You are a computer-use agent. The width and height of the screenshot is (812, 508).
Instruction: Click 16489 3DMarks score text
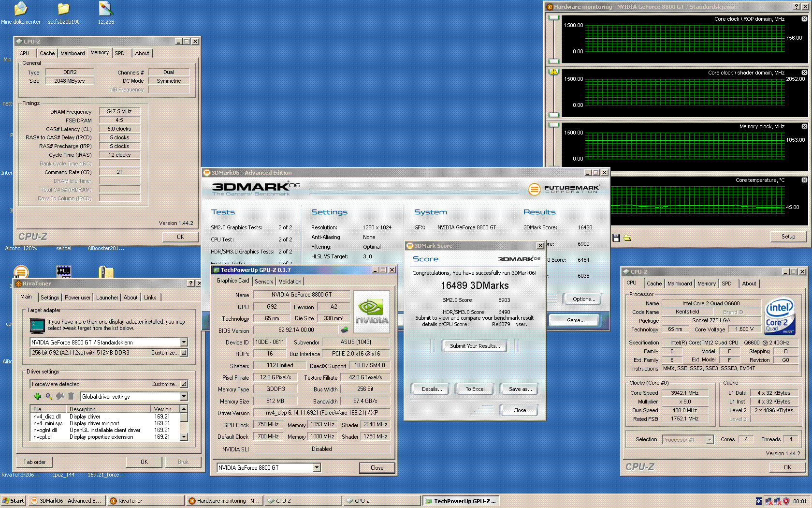tap(474, 285)
